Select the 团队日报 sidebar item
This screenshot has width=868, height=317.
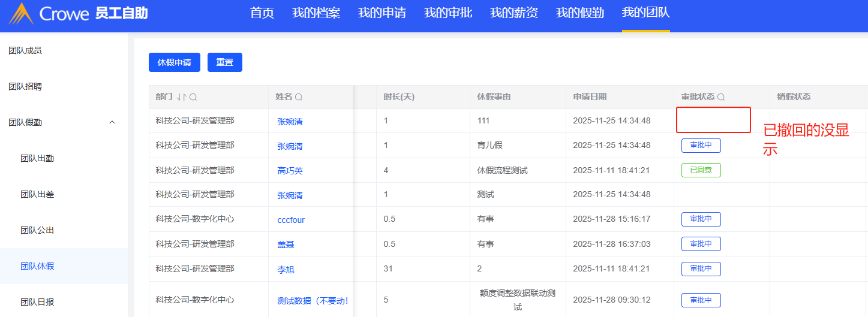(37, 302)
